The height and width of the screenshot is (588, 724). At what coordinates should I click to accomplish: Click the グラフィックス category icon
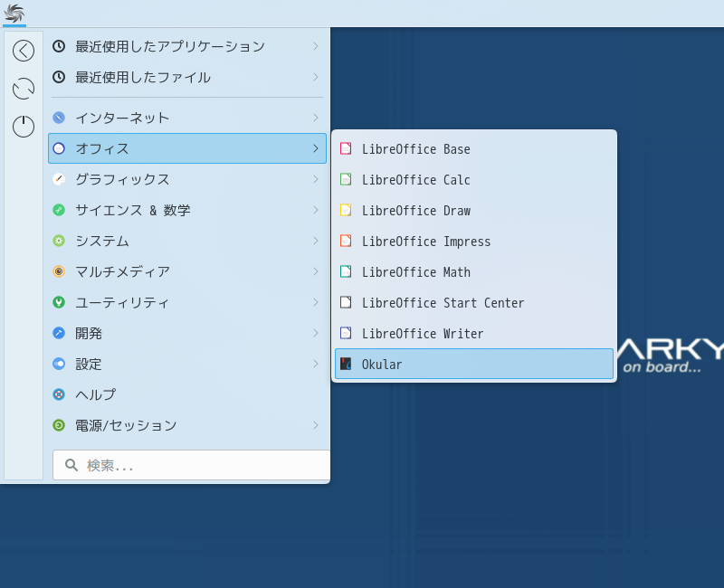(59, 179)
